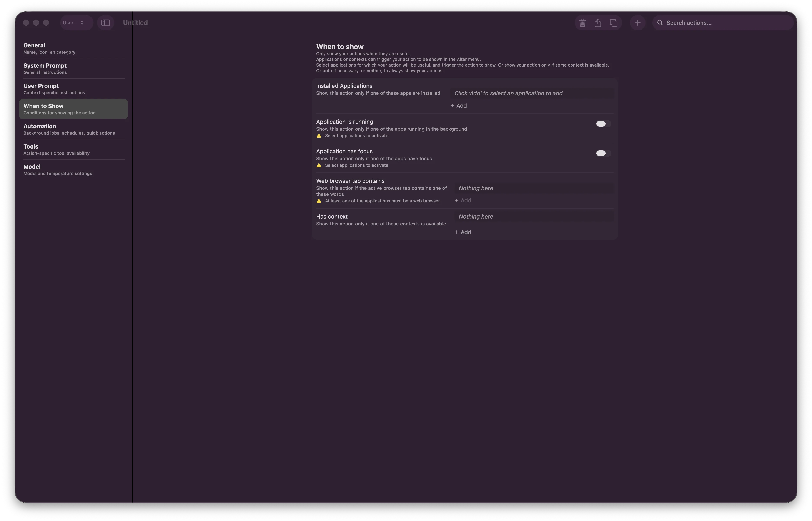Image resolution: width=812 pixels, height=521 pixels.
Task: Click Add under Has context
Action: pyautogui.click(x=463, y=232)
